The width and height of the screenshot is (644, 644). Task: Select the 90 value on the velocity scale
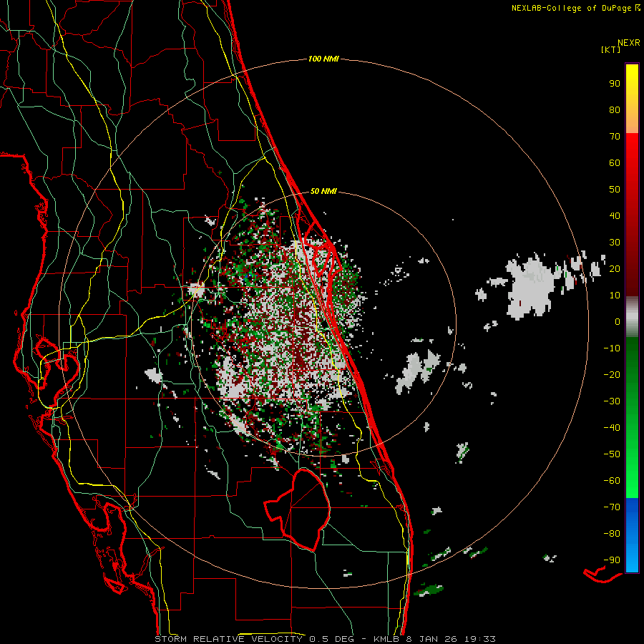coord(615,84)
